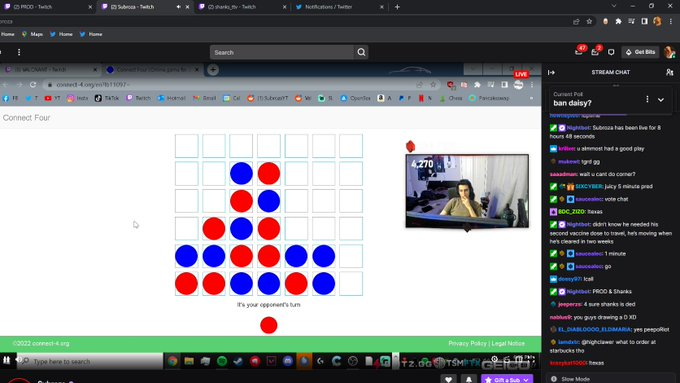Click the Connect Four page heading
Image resolution: width=680 pixels, height=383 pixels.
coord(26,118)
